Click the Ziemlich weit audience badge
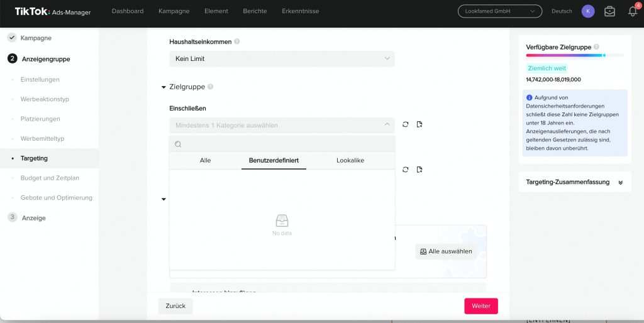644x323 pixels. pyautogui.click(x=547, y=68)
